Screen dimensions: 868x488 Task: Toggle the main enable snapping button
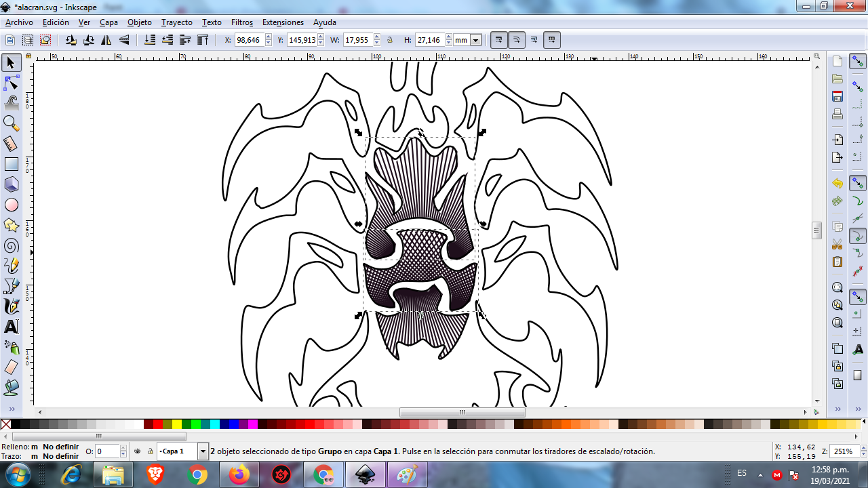(x=858, y=62)
